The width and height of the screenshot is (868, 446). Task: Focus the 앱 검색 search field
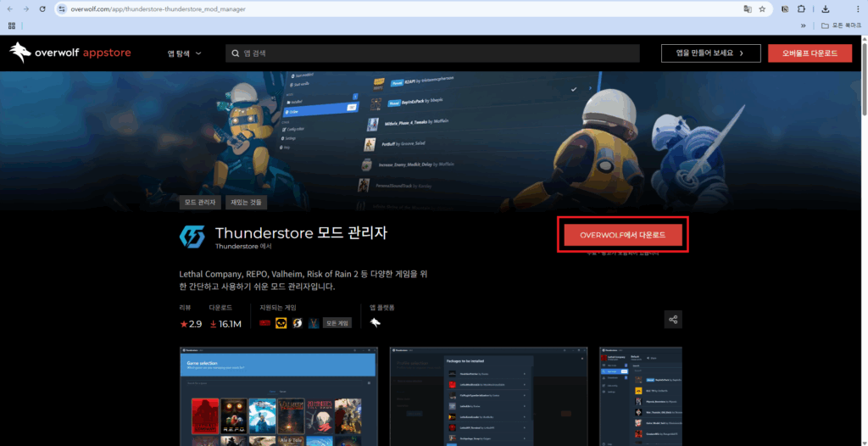(432, 53)
